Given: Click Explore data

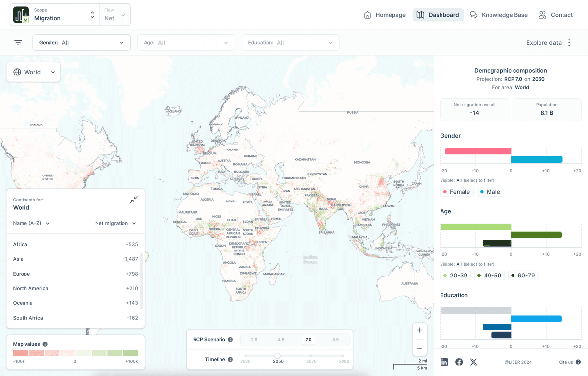Looking at the screenshot, I should click(x=544, y=43).
